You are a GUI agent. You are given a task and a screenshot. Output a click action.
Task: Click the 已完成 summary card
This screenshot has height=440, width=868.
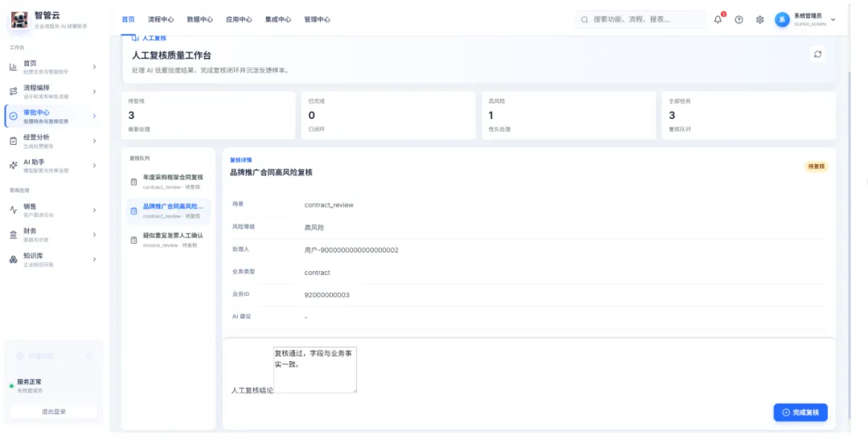pos(389,115)
